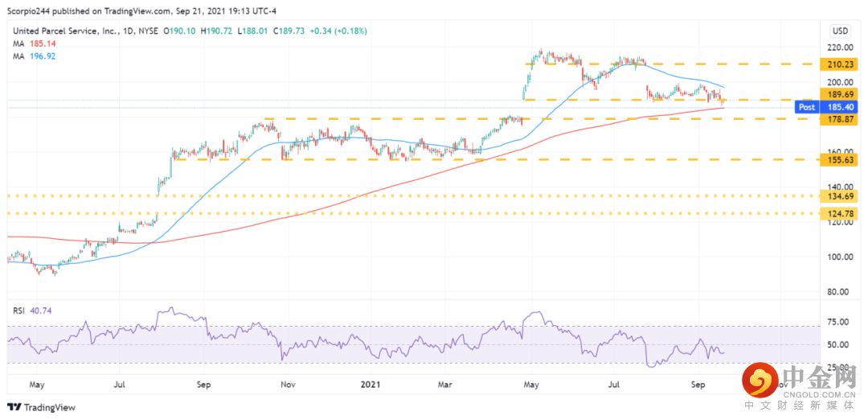Click the TradingView logo icon
Screen dimensions: 868x420
(x=16, y=408)
